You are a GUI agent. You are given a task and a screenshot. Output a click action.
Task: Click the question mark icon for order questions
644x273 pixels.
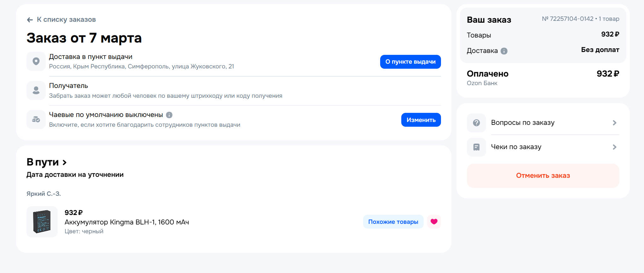[x=476, y=123]
